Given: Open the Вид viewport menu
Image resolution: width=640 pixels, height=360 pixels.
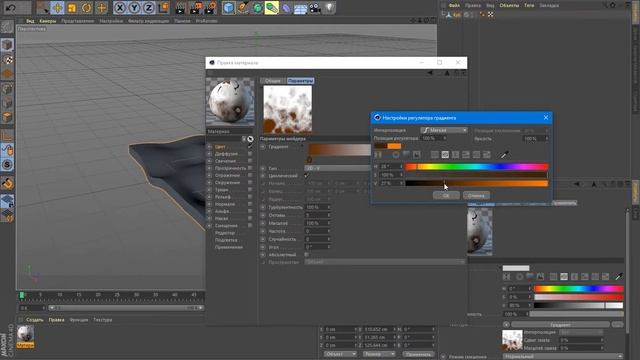Looking at the screenshot, I should pos(30,21).
